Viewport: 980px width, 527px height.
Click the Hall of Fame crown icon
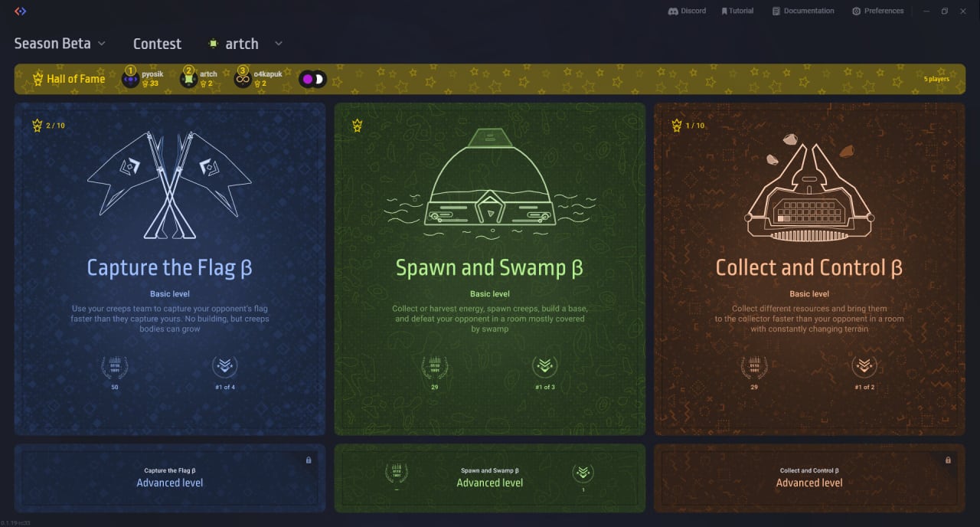(x=38, y=79)
